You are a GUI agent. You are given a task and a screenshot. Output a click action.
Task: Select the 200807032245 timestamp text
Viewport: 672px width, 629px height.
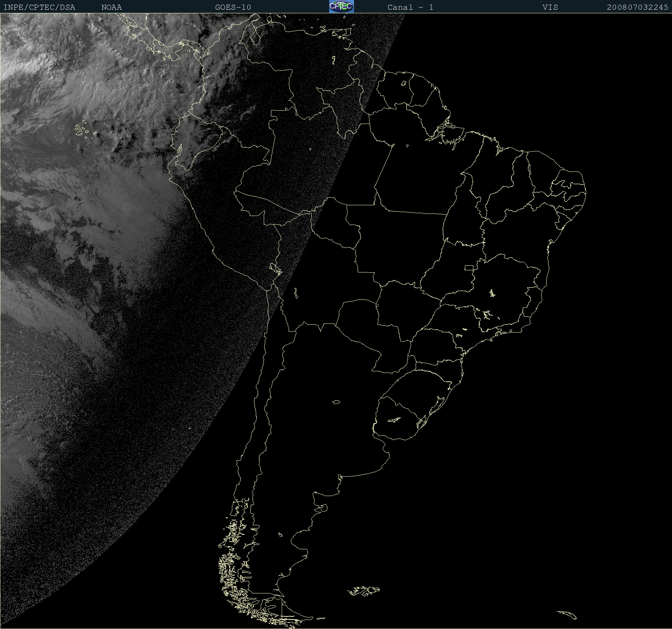click(638, 7)
